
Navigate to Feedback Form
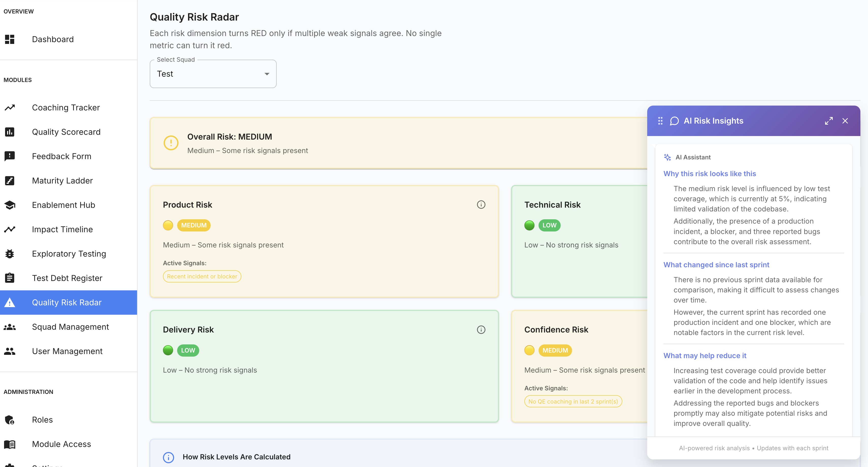click(x=69, y=156)
